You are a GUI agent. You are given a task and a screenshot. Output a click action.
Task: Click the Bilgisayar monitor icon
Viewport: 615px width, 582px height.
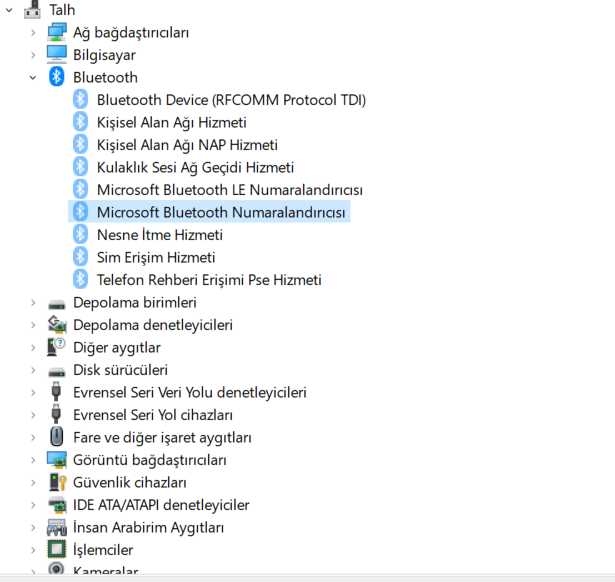click(56, 55)
